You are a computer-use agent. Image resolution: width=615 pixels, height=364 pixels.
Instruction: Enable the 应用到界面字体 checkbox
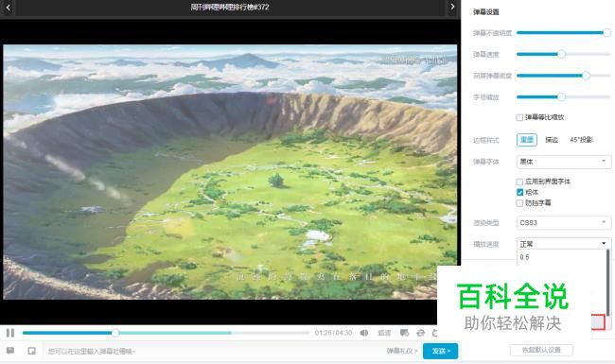coord(519,182)
